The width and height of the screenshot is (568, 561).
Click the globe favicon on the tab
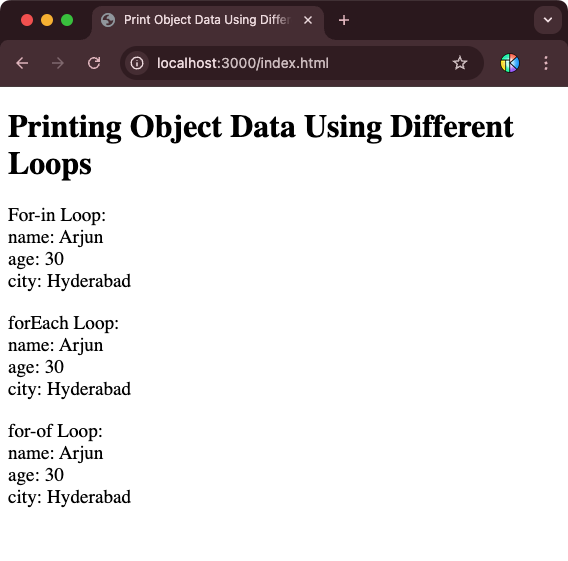tap(108, 20)
